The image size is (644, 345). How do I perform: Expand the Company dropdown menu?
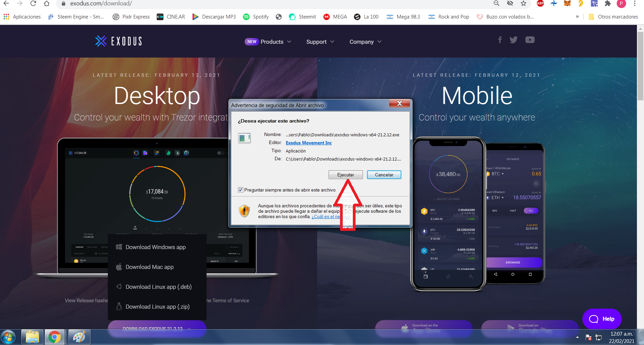click(x=365, y=42)
